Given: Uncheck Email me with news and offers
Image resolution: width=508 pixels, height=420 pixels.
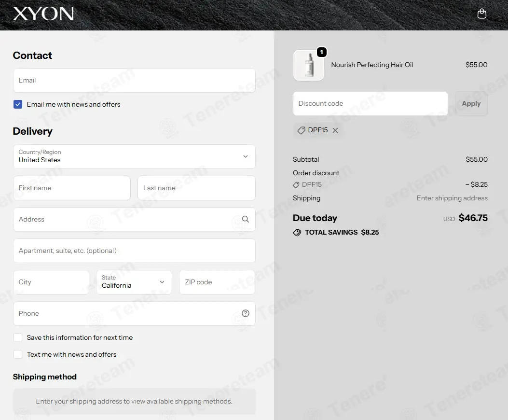Looking at the screenshot, I should 18,104.
